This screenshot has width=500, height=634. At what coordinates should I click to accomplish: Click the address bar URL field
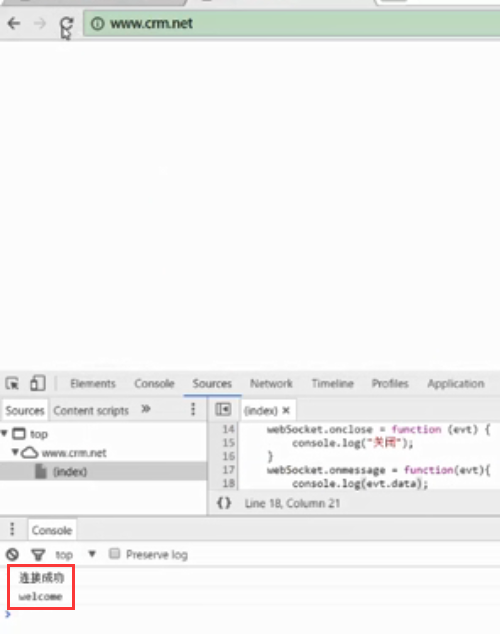click(x=291, y=23)
